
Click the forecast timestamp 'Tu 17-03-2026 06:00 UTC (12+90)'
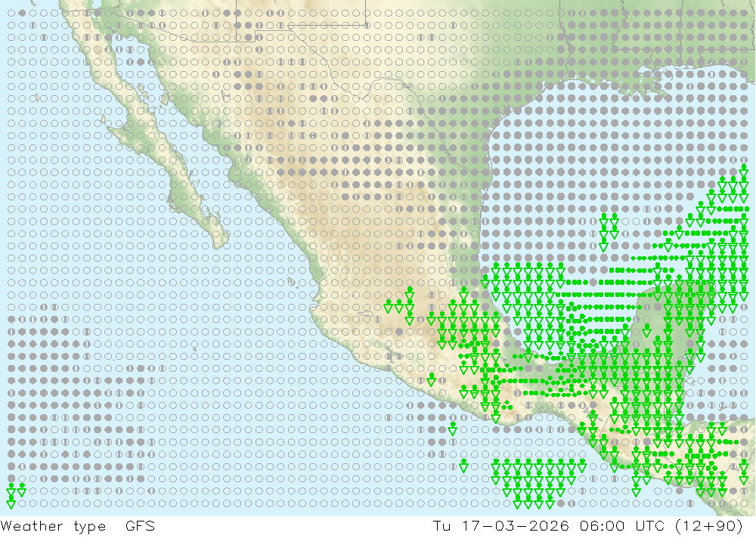(x=587, y=526)
